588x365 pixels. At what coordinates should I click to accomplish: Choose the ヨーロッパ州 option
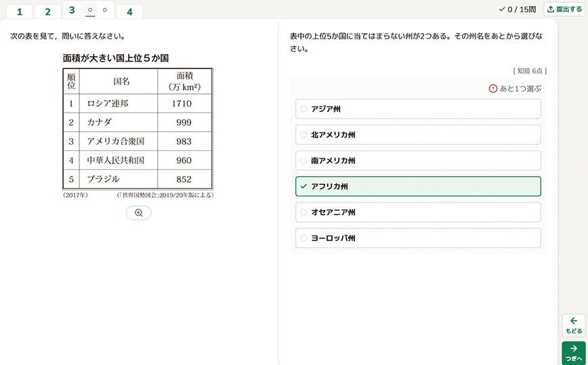[x=418, y=238]
